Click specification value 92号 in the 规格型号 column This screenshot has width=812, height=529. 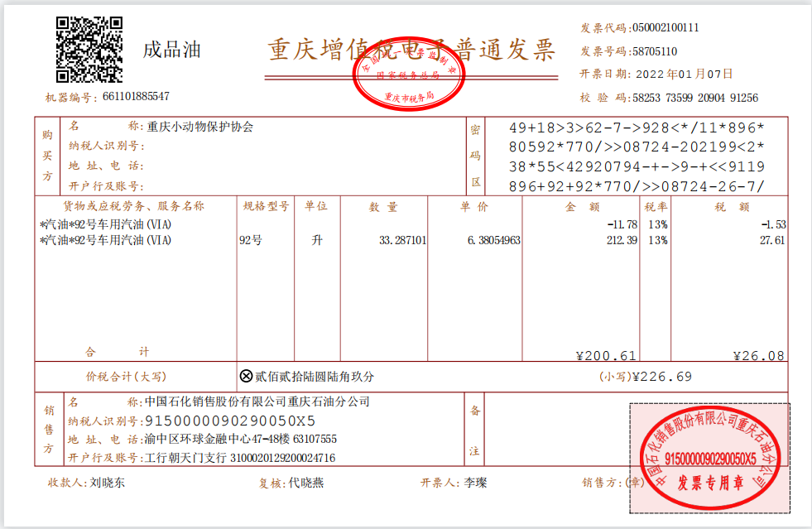coord(251,240)
